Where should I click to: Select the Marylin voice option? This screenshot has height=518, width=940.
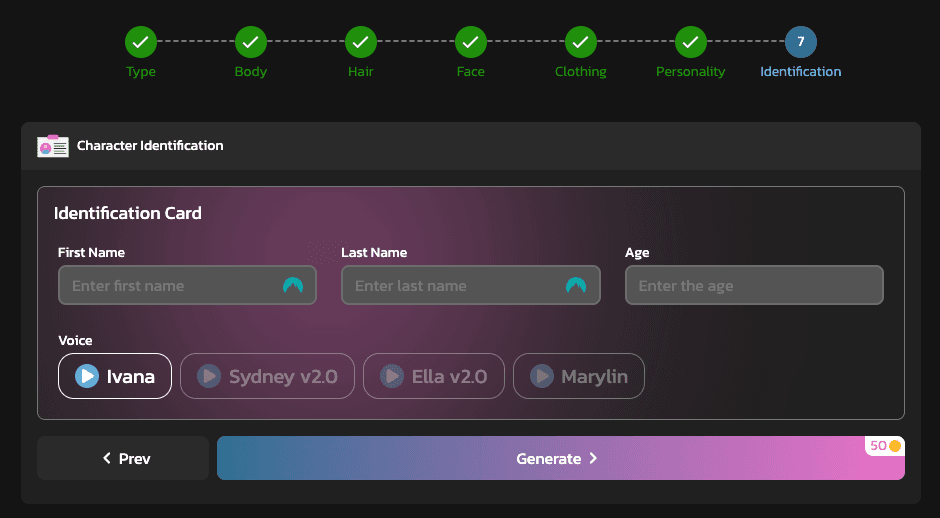click(579, 376)
